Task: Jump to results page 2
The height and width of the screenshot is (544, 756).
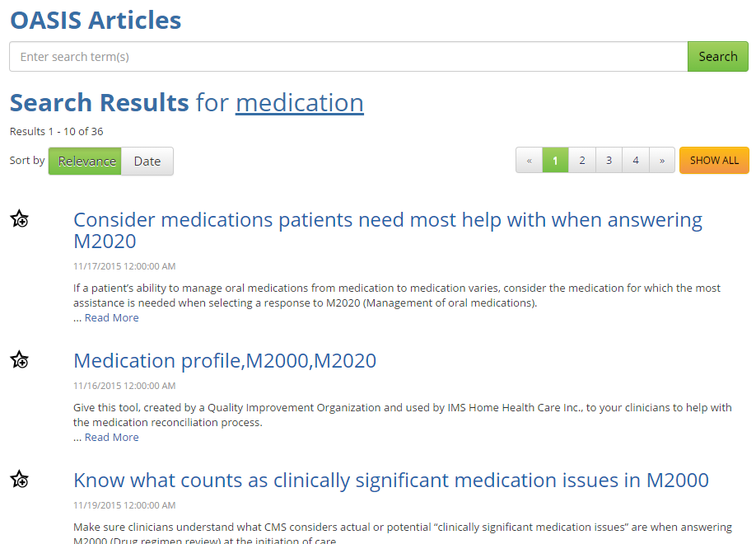Action: click(x=582, y=161)
